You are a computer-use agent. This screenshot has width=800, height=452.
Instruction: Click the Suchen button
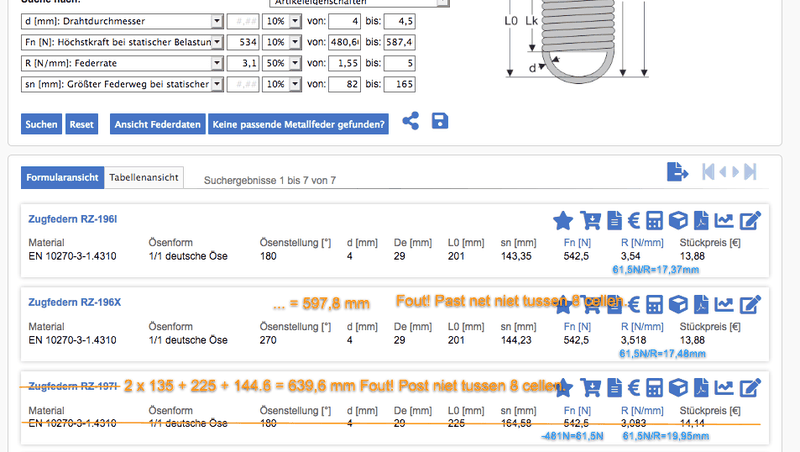tap(41, 124)
